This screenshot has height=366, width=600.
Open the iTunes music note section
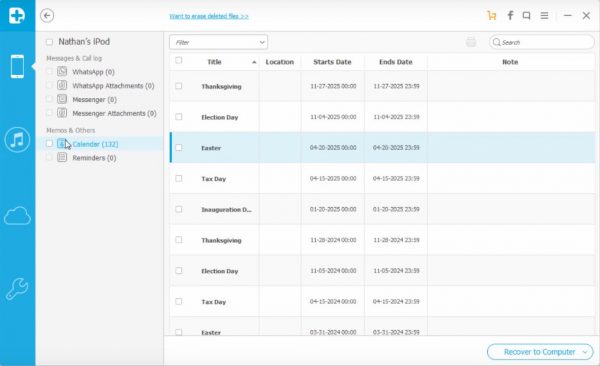coord(17,140)
